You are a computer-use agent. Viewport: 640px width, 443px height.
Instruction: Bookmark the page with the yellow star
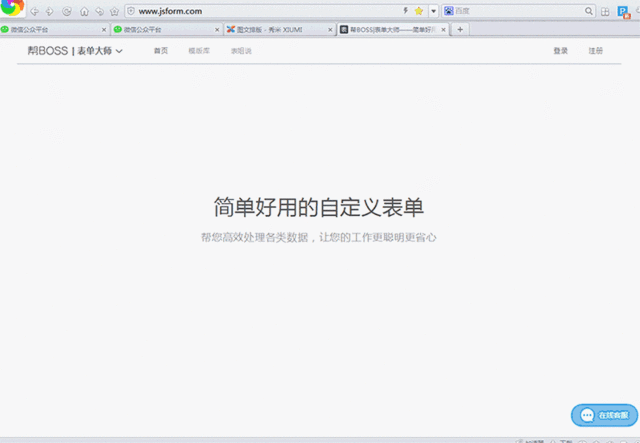(x=418, y=11)
